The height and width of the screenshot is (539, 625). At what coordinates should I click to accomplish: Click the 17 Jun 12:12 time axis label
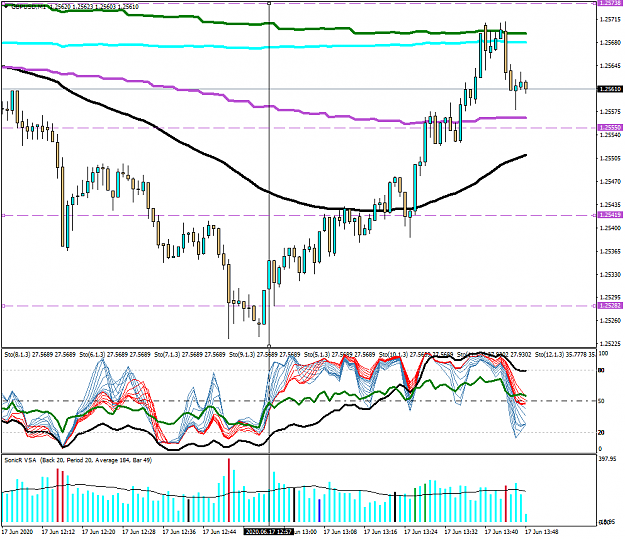click(x=58, y=532)
